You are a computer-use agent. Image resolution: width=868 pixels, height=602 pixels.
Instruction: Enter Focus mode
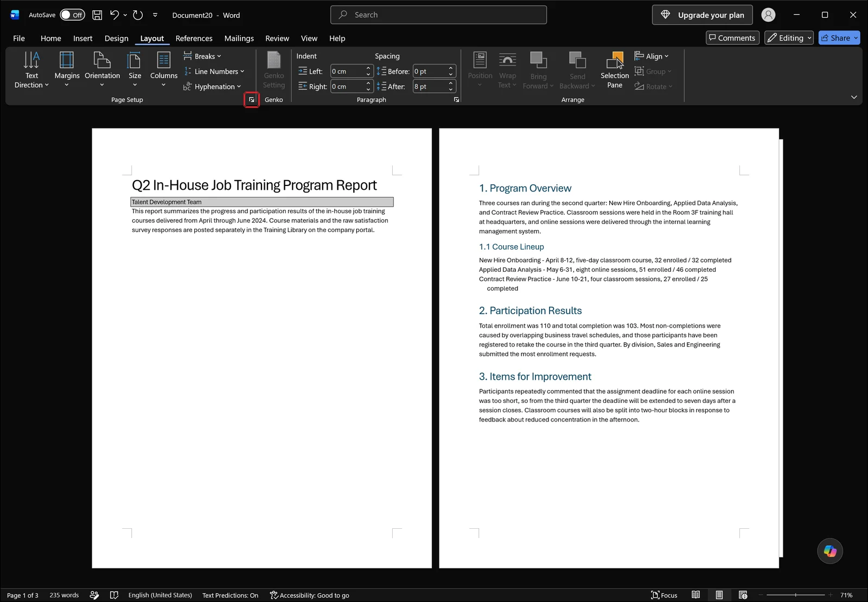pos(664,595)
